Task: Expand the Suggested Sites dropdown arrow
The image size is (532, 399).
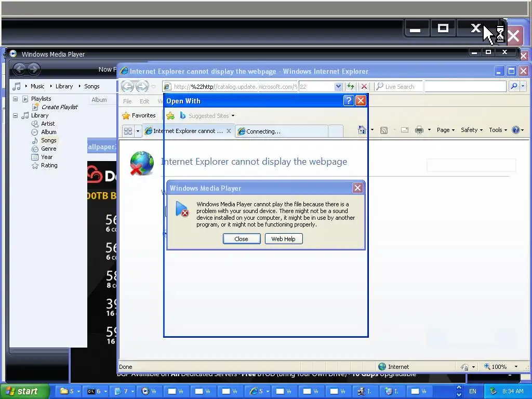Action: pos(233,116)
